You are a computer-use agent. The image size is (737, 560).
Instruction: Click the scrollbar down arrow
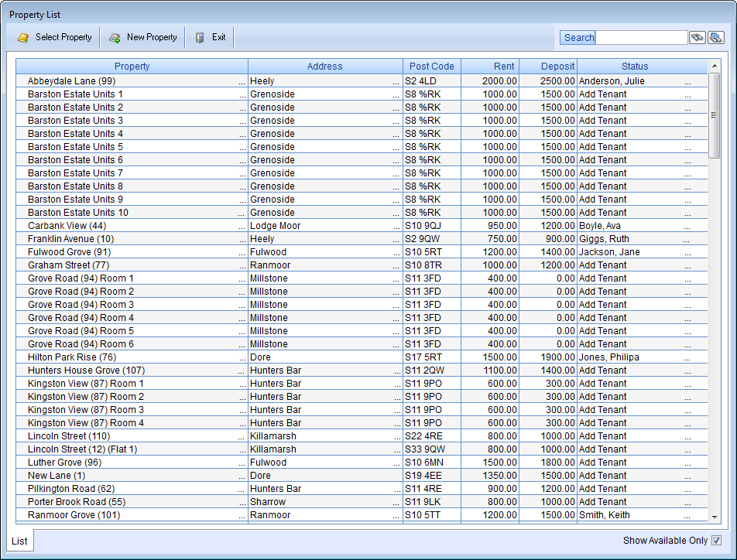[715, 517]
